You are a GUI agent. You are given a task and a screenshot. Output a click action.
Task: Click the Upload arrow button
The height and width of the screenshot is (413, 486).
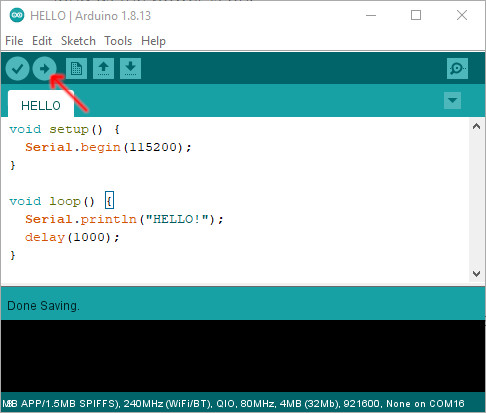tap(44, 69)
